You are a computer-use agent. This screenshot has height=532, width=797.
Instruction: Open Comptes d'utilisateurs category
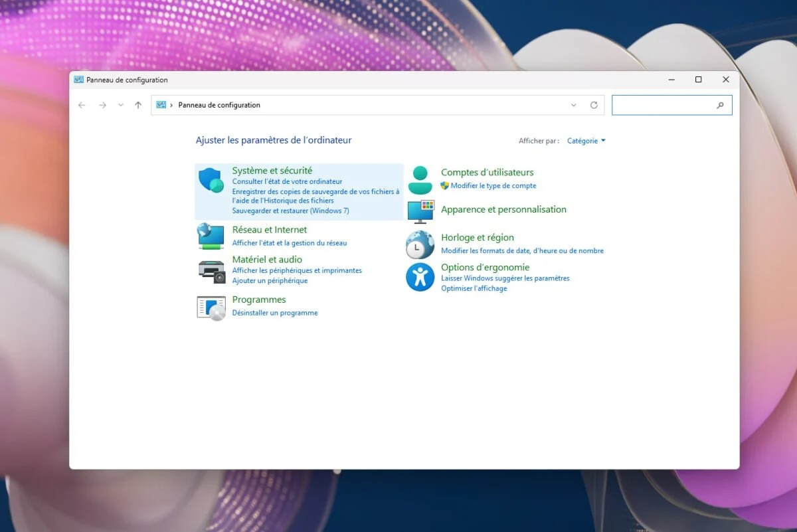(487, 173)
